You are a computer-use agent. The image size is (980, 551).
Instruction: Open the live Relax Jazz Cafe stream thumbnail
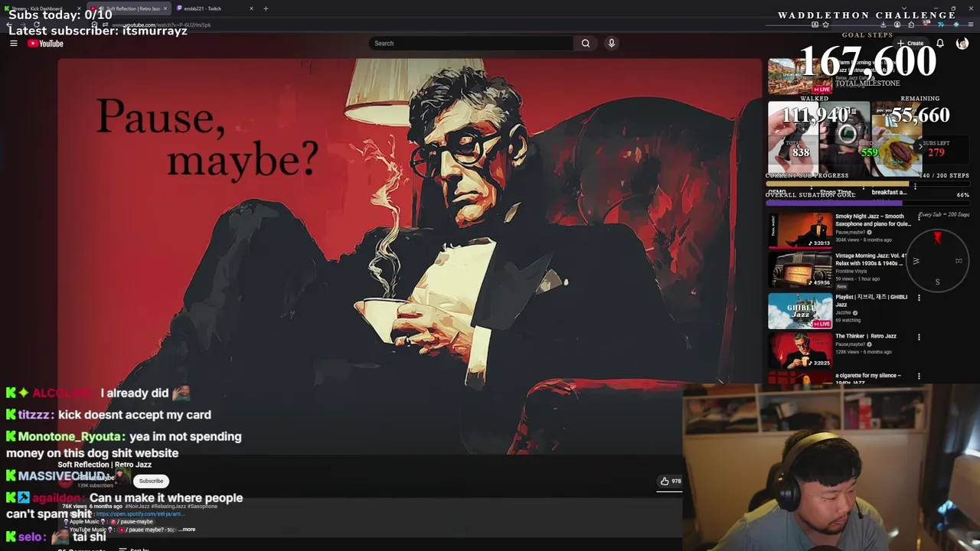click(x=799, y=77)
